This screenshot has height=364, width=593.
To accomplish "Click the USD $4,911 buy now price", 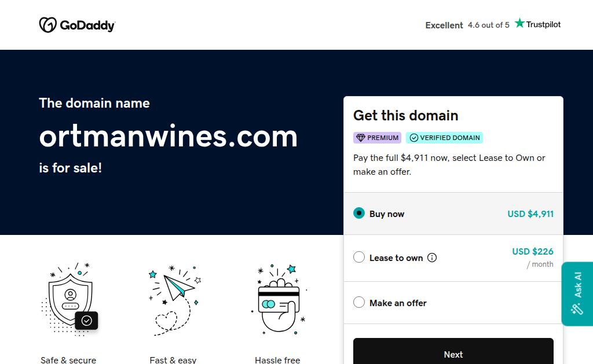I will tap(530, 214).
